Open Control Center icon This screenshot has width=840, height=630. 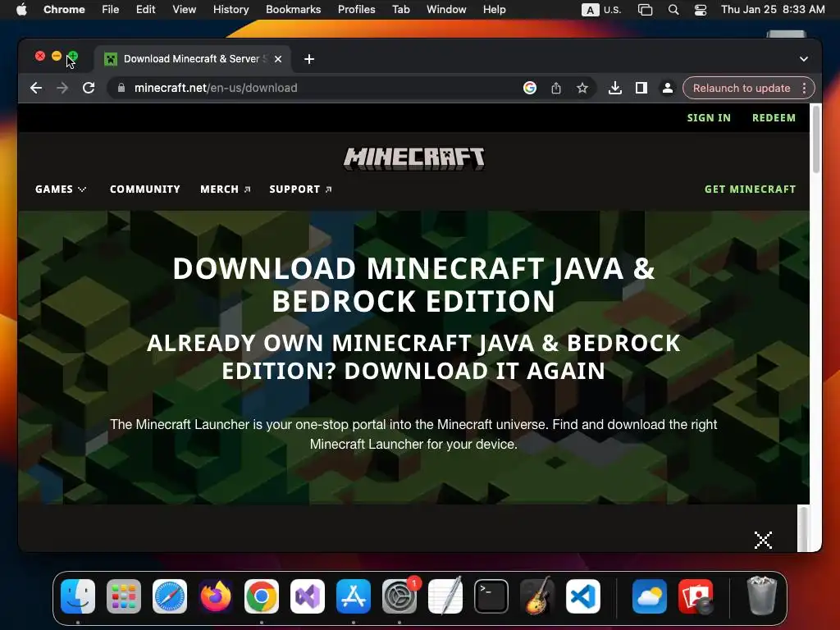(x=701, y=10)
